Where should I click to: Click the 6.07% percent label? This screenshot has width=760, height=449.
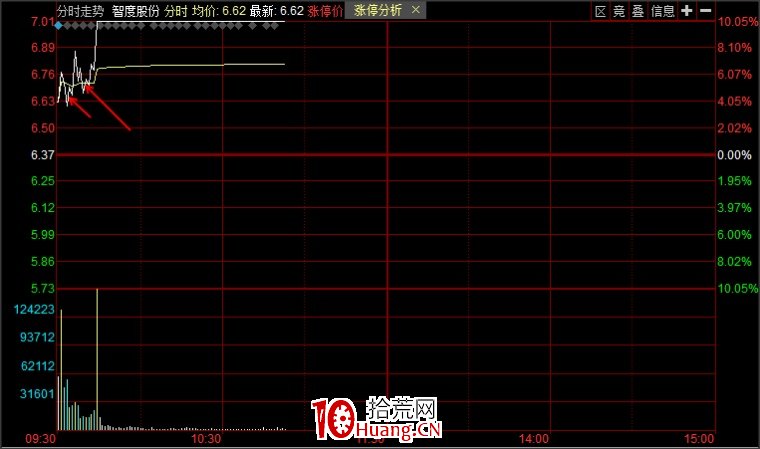[x=734, y=74]
